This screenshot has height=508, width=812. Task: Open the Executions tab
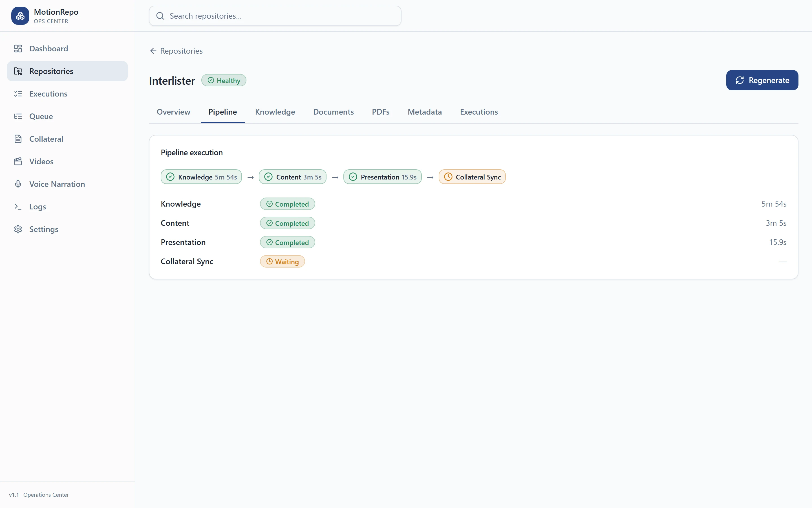point(479,112)
